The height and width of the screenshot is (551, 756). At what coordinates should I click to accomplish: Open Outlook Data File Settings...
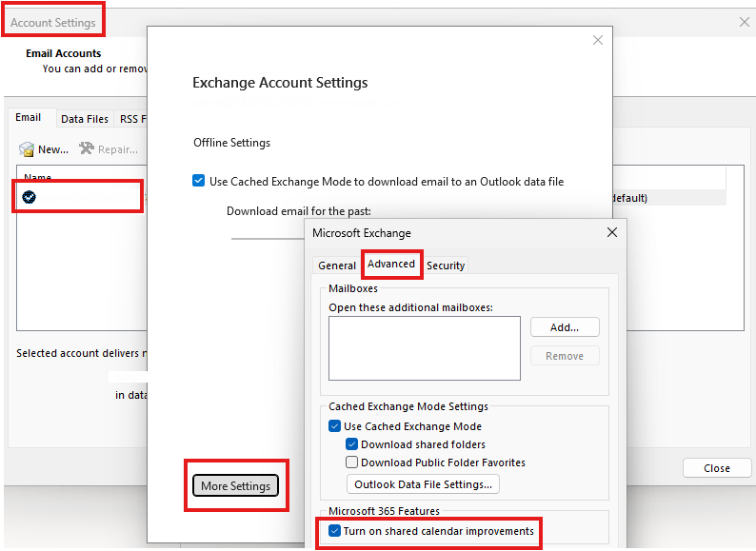(423, 484)
